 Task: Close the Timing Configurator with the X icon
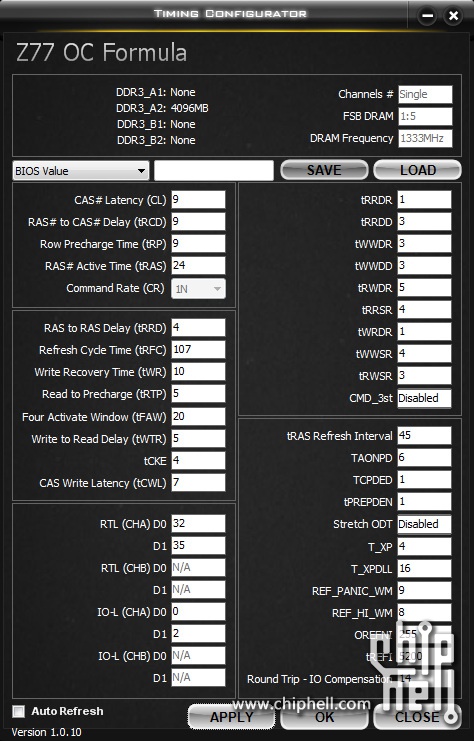453,16
